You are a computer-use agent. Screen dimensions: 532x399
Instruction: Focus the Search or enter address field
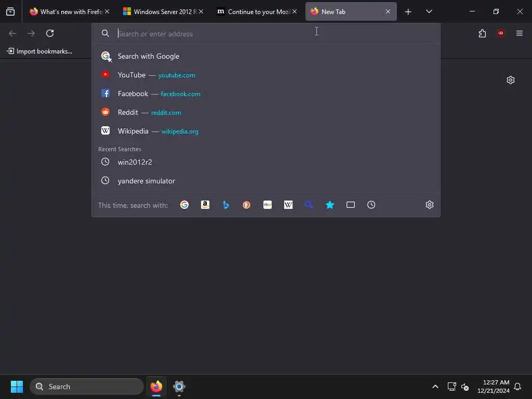[x=266, y=34]
